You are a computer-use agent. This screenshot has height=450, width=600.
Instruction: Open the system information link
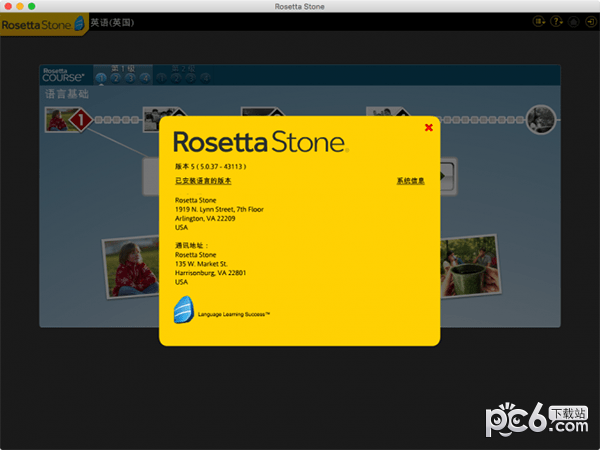coord(410,181)
